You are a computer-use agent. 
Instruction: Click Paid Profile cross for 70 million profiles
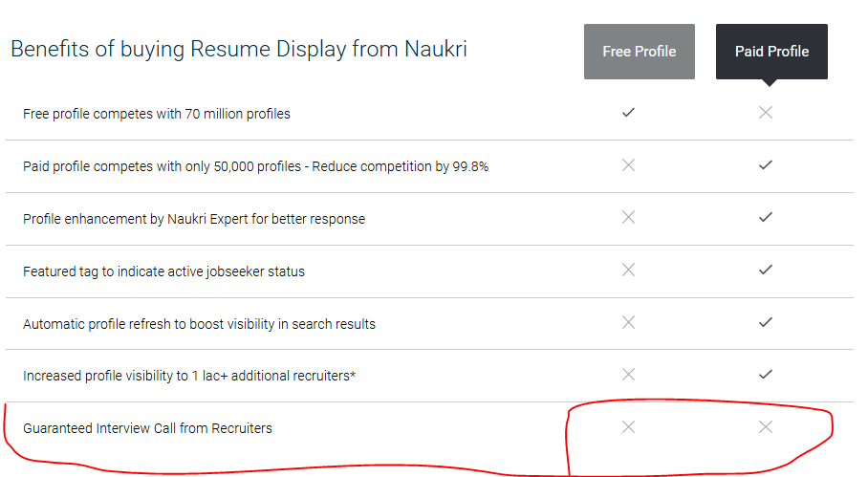[766, 113]
